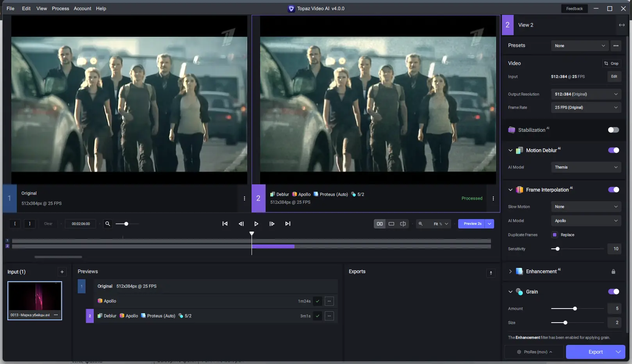Click checkmark on the Apollo preview row
The width and height of the screenshot is (632, 364).
[x=318, y=301]
